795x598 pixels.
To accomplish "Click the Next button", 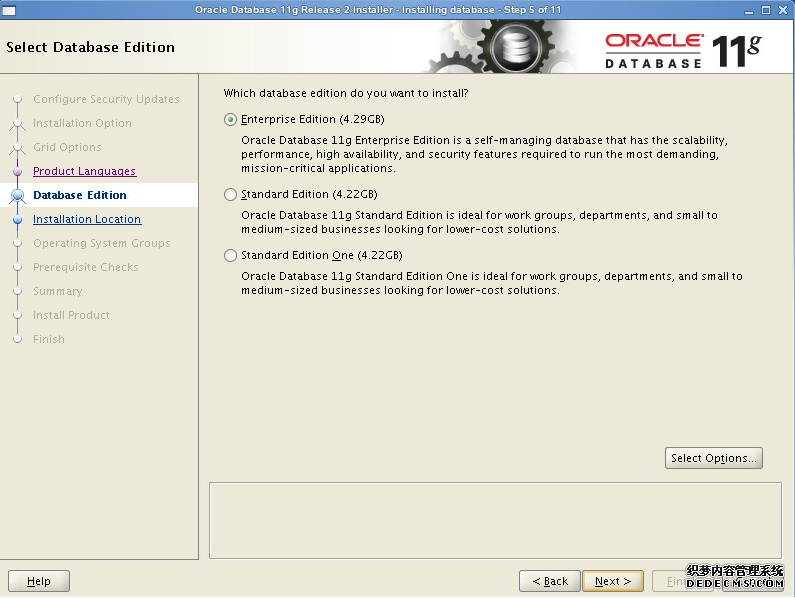I will (x=613, y=581).
